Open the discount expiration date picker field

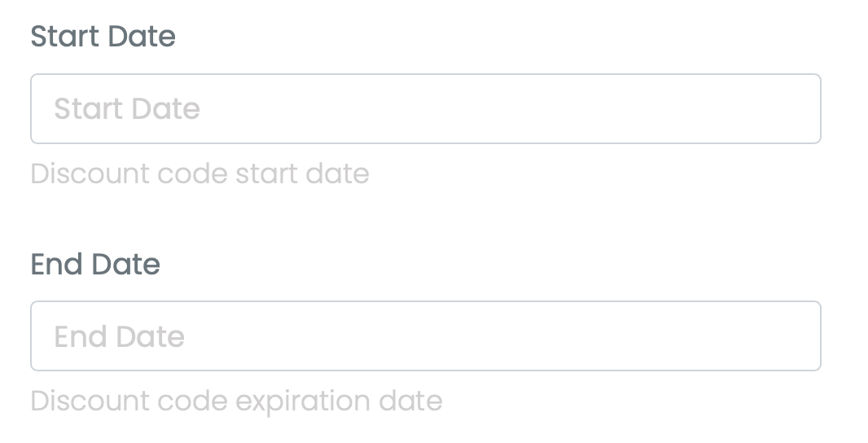[425, 336]
